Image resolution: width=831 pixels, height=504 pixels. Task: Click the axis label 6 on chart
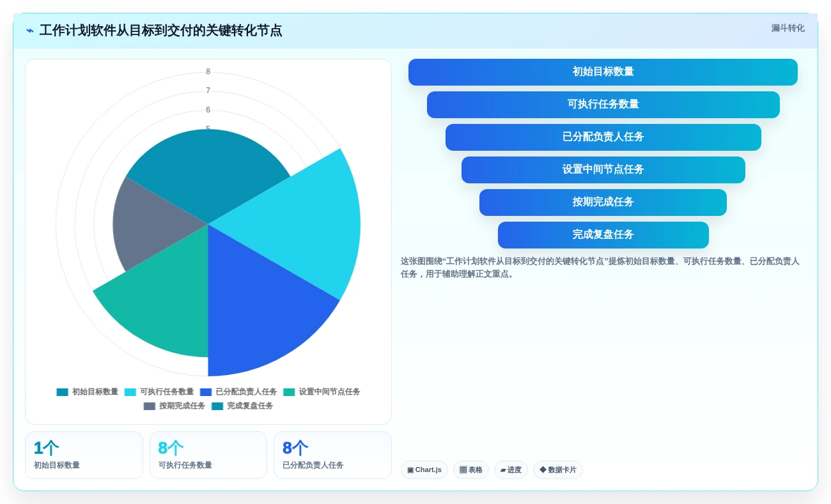tap(208, 110)
